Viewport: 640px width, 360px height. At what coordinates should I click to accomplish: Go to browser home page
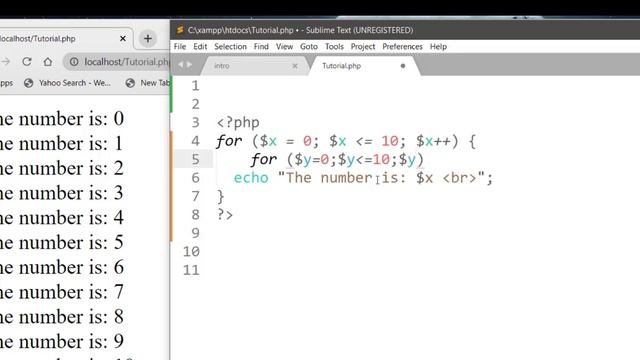(x=48, y=62)
